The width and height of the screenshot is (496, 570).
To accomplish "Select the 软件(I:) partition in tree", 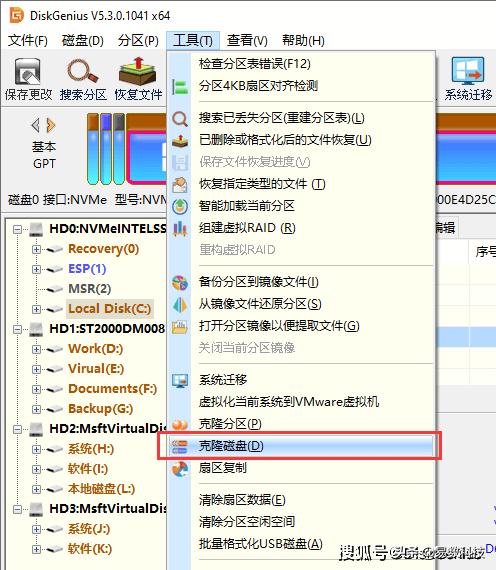I will click(x=88, y=469).
